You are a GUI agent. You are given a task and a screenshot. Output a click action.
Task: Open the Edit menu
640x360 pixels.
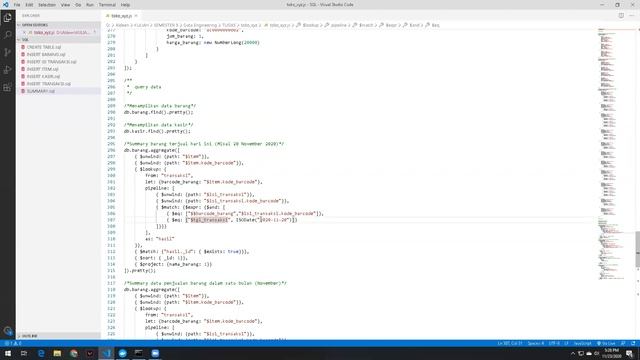point(29,4)
